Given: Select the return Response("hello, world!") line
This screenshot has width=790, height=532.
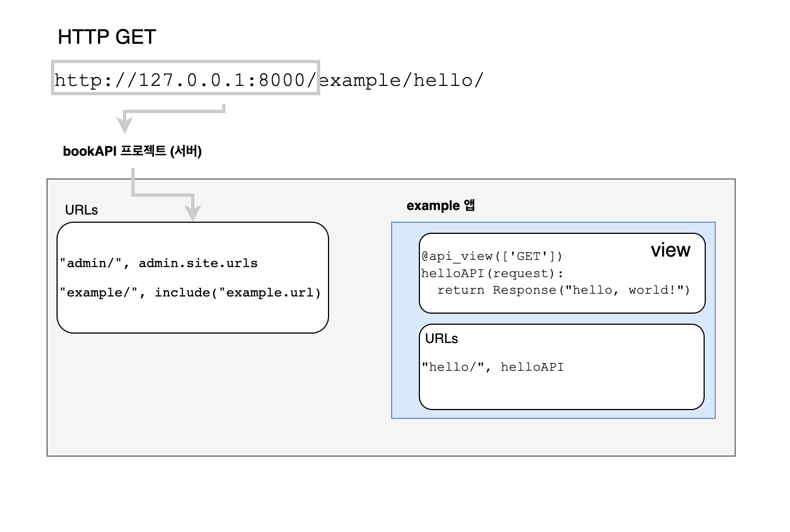Looking at the screenshot, I should (563, 290).
